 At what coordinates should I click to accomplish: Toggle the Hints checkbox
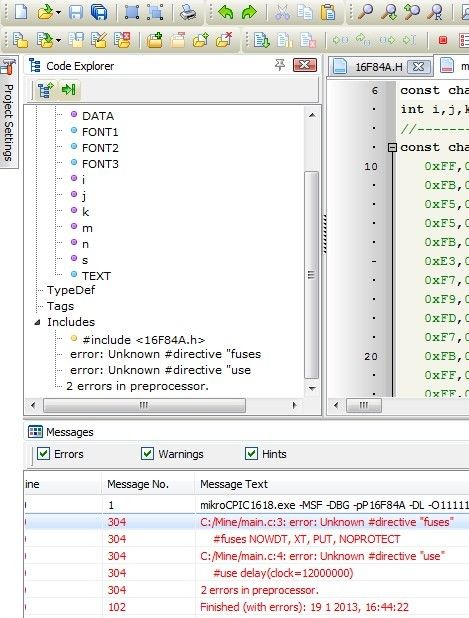pyautogui.click(x=251, y=454)
